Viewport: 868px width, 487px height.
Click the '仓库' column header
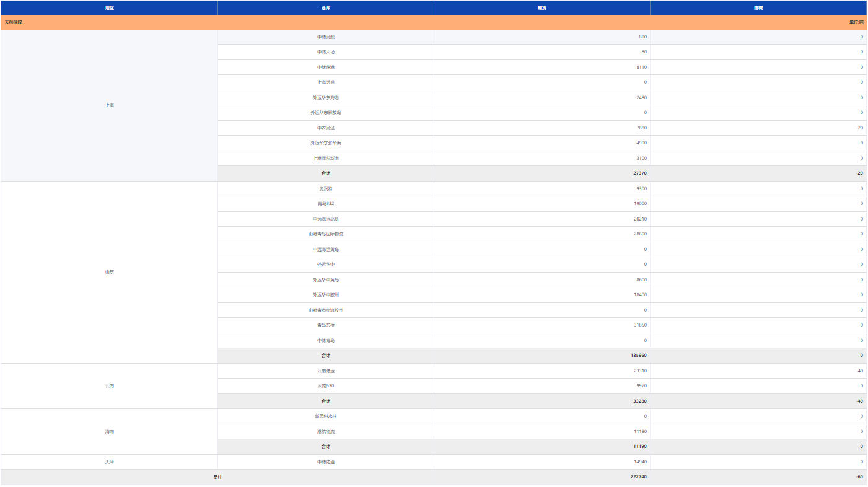click(326, 7)
